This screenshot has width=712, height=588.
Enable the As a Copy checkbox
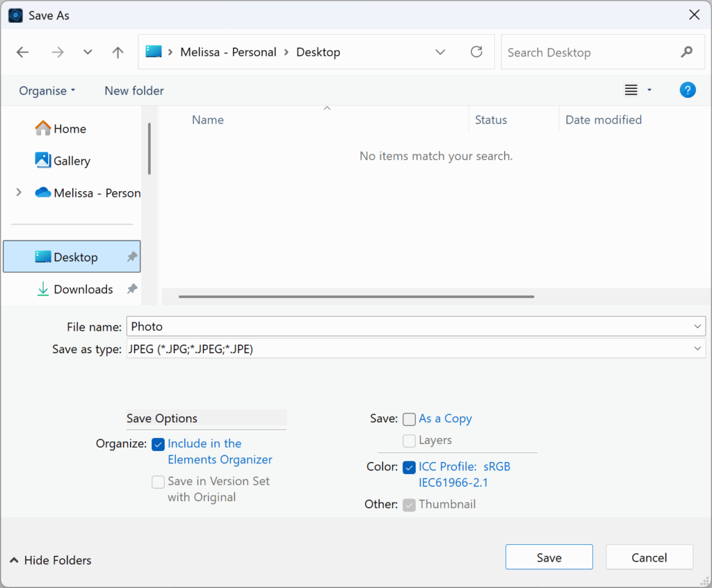point(410,419)
